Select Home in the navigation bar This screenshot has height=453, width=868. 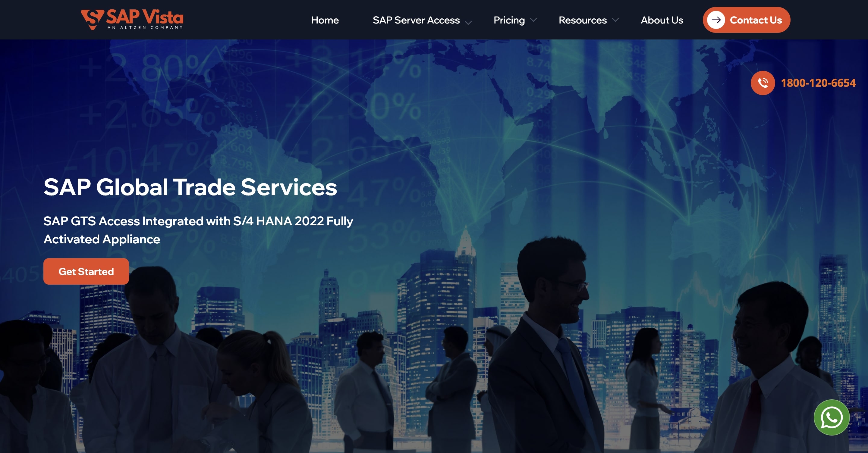[x=325, y=20]
